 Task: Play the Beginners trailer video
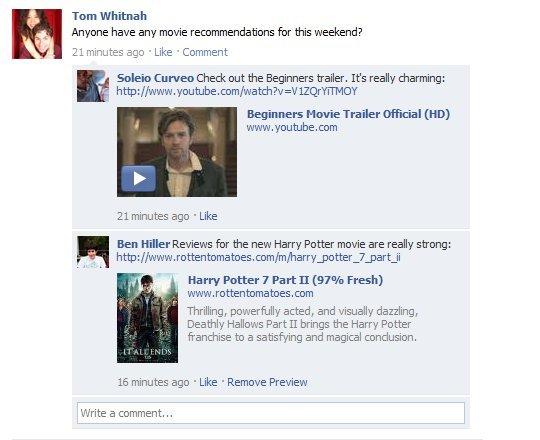pos(138,178)
